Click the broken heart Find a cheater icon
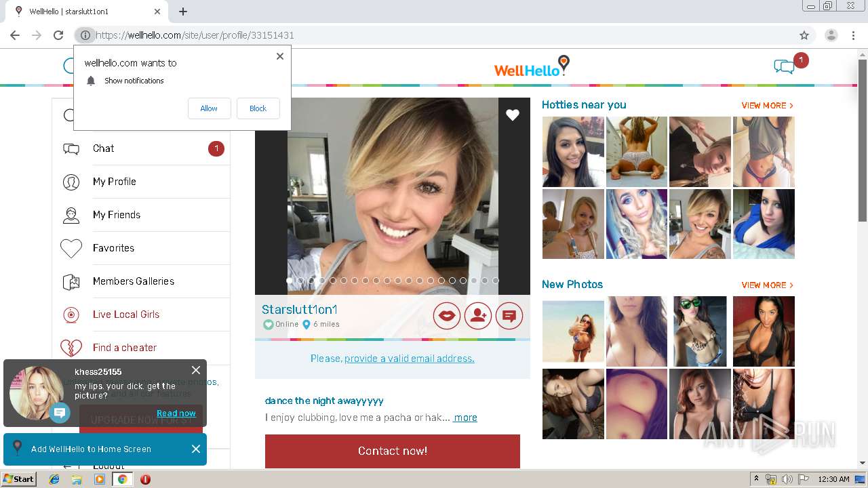This screenshot has width=868, height=488. (x=71, y=348)
